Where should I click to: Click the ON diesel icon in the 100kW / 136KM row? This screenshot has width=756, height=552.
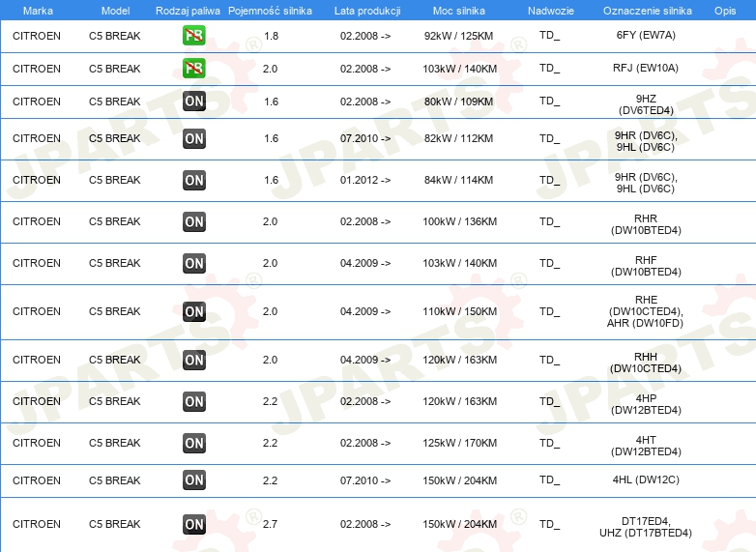coord(193,221)
